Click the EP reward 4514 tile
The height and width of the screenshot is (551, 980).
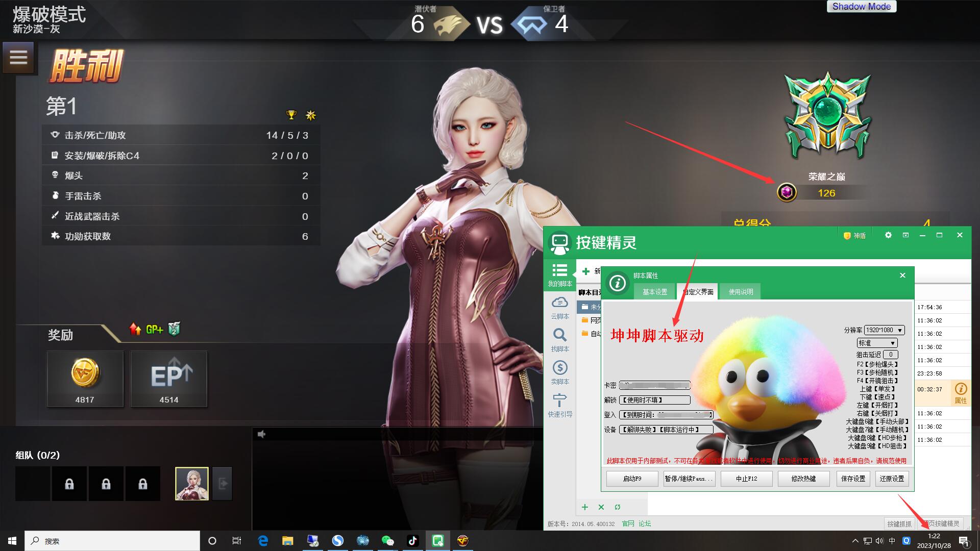coord(169,379)
